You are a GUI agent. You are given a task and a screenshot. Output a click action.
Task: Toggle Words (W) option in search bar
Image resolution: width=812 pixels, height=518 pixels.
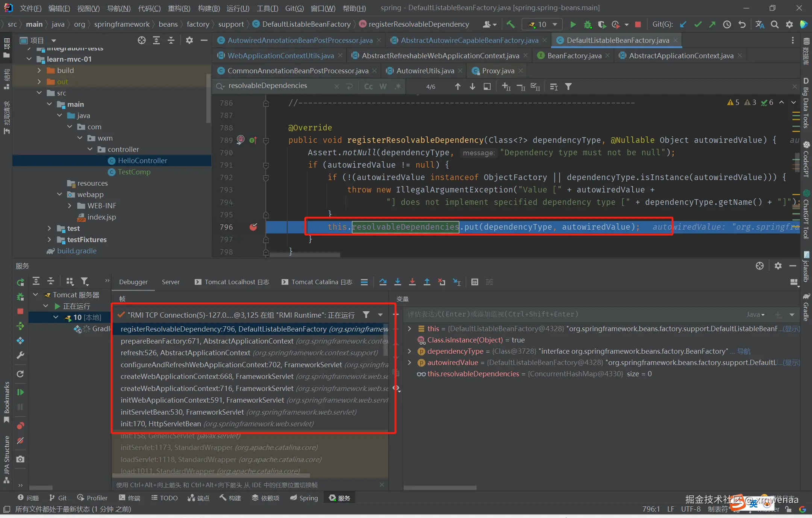pos(383,86)
